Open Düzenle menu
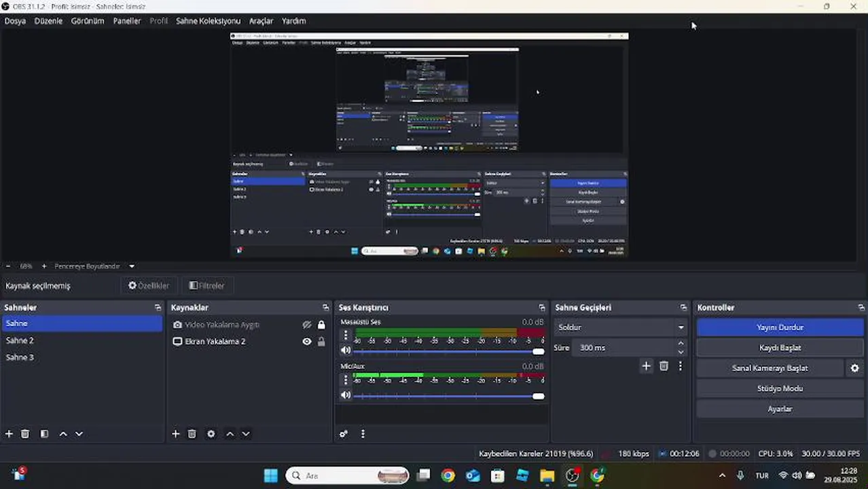 coord(48,21)
